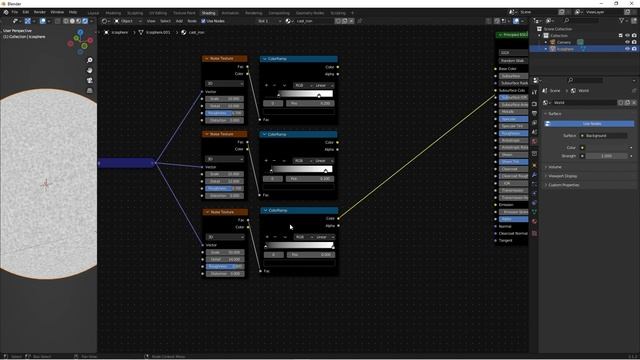The width and height of the screenshot is (640, 360).
Task: Open the Object shader type dropdown
Action: coord(128,21)
